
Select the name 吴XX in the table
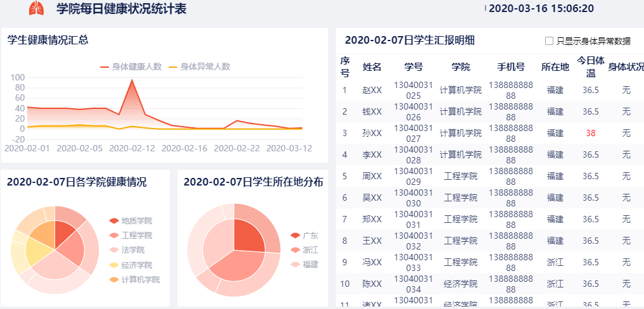point(372,198)
